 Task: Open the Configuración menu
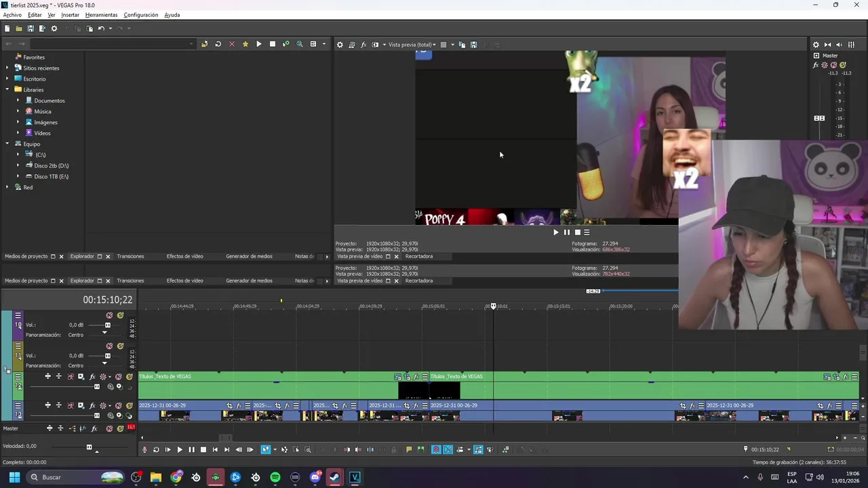(x=141, y=15)
